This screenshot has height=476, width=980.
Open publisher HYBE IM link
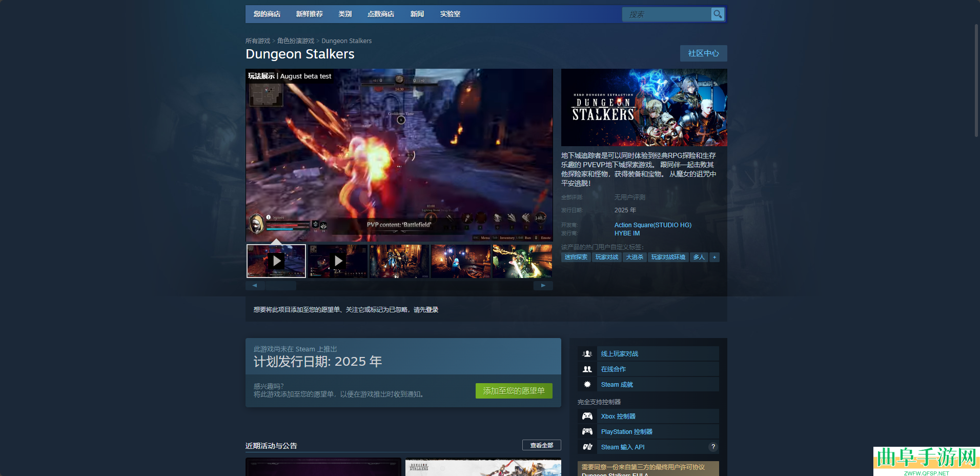coord(627,233)
